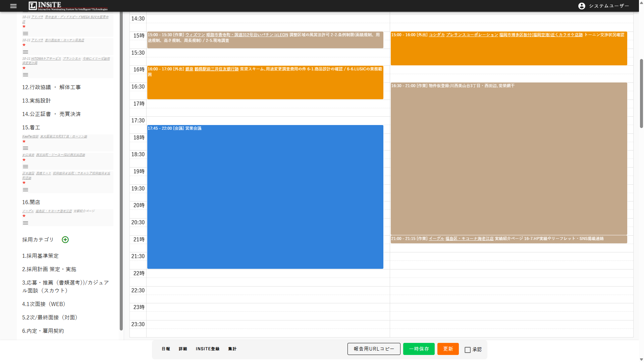The width and height of the screenshot is (644, 362).
Task: Switch to the 集計 tab
Action: (232, 349)
